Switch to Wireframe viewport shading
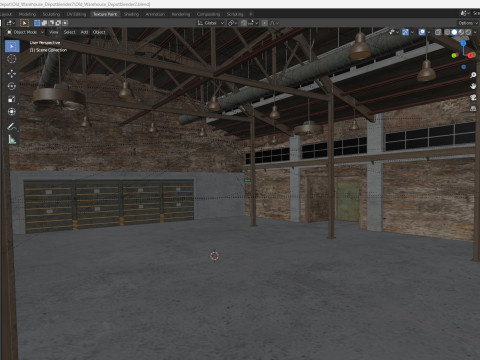This screenshot has width=480, height=360. click(447, 32)
